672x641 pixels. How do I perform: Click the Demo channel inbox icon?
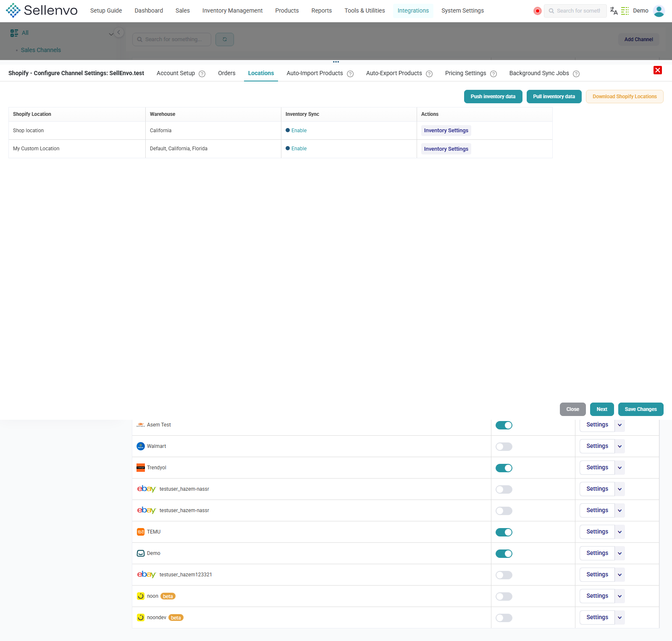pos(141,553)
